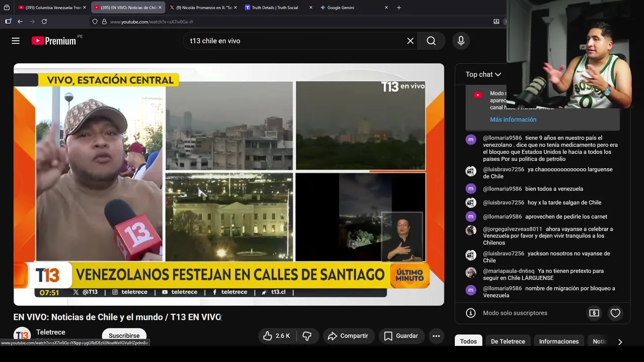
Task: Open Teletrece channel avatar
Action: click(x=22, y=335)
